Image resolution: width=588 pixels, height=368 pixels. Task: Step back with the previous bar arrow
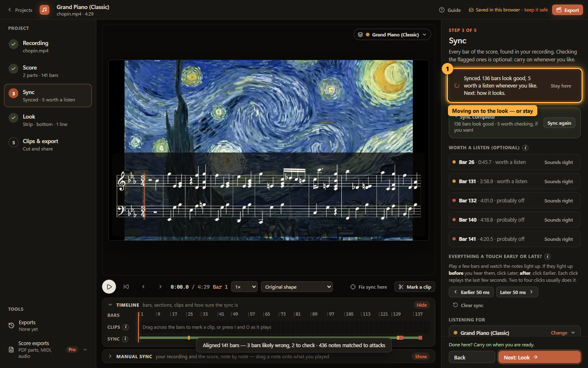[x=143, y=287]
